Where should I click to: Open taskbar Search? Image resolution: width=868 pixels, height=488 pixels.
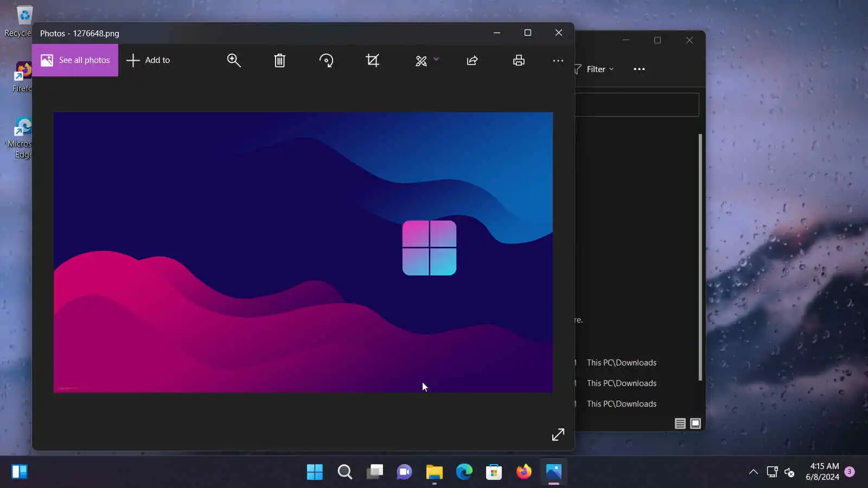[344, 472]
